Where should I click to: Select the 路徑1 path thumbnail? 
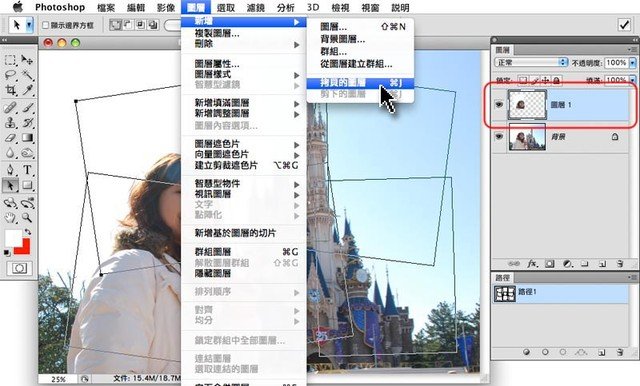pyautogui.click(x=505, y=293)
